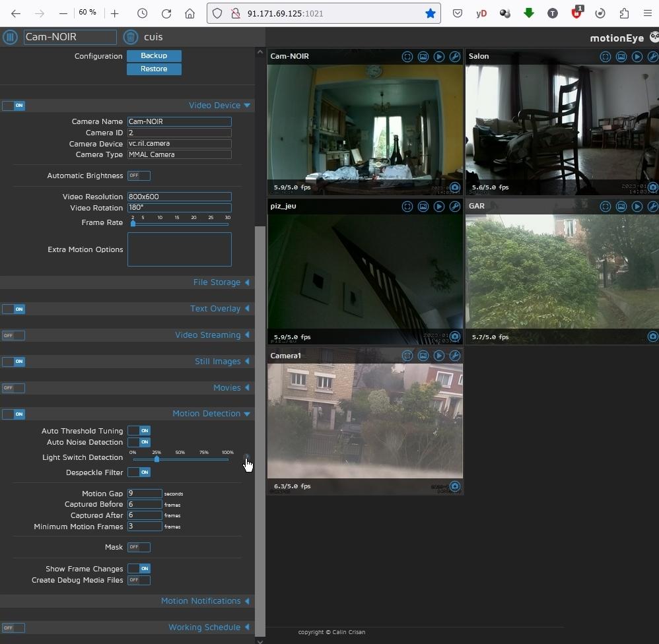Enable the Movies section toggle
The image size is (659, 644).
click(x=13, y=388)
